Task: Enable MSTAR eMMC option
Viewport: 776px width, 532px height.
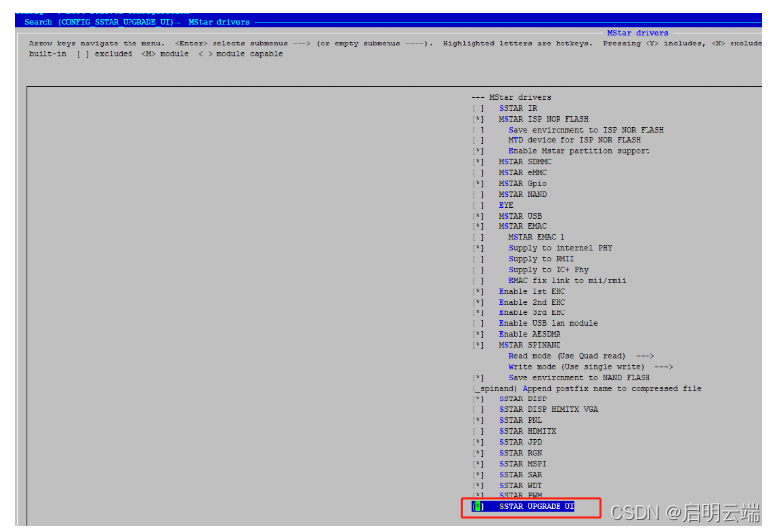Action: coord(478,173)
